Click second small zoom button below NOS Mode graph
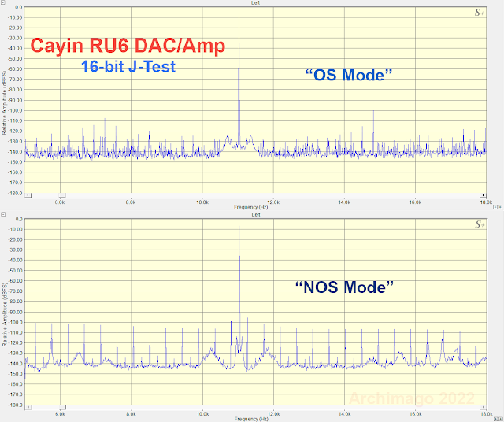The image size is (504, 422). pos(500,419)
